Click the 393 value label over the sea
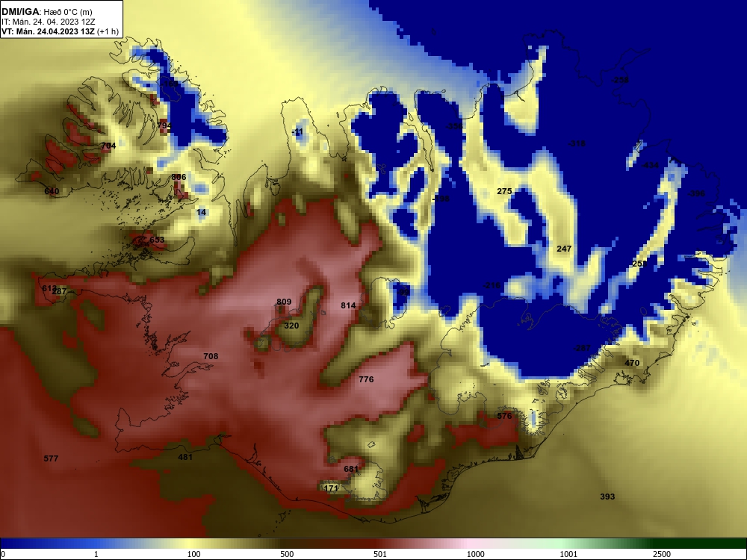 coord(607,497)
